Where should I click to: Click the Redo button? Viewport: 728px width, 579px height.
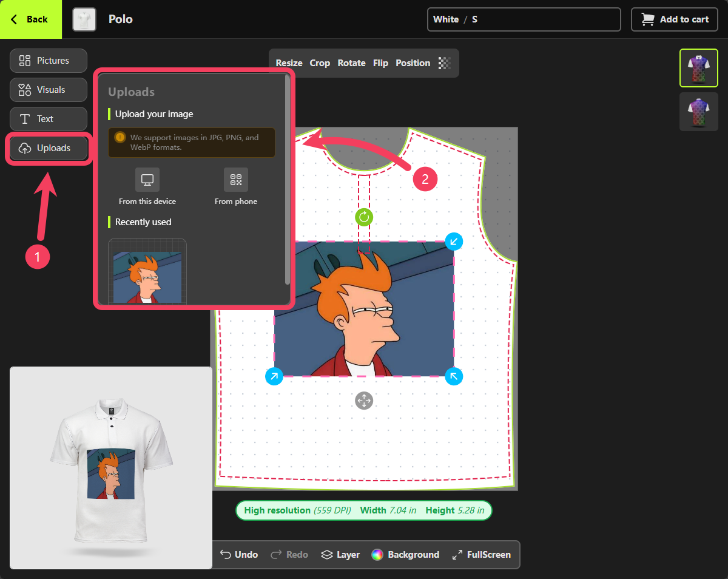[x=289, y=555]
